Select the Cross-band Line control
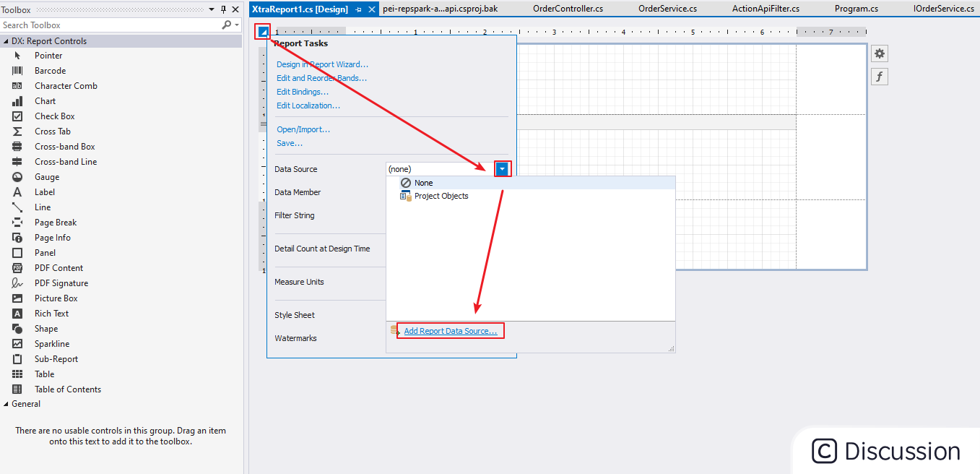 coord(65,162)
